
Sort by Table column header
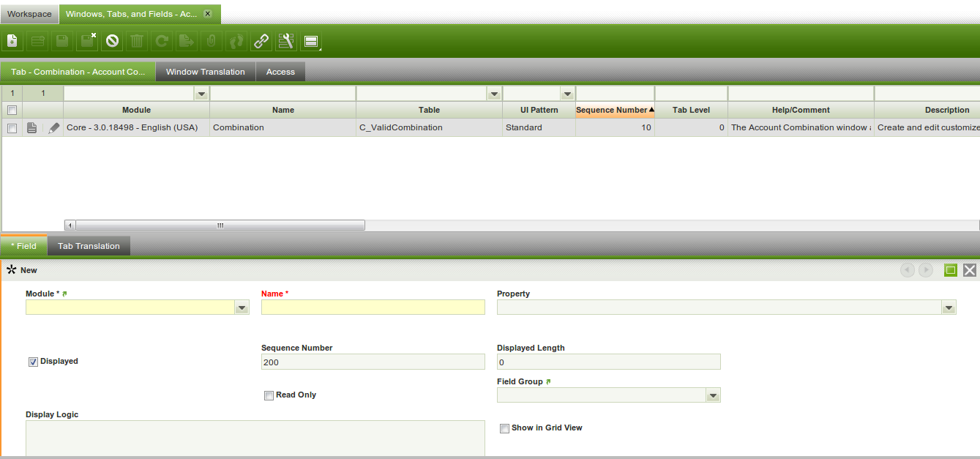[429, 110]
